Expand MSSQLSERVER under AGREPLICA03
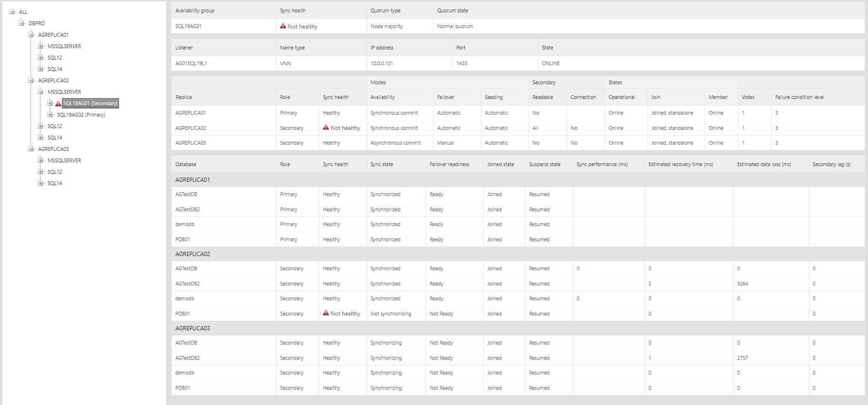This screenshot has height=405, width=868. (x=40, y=160)
